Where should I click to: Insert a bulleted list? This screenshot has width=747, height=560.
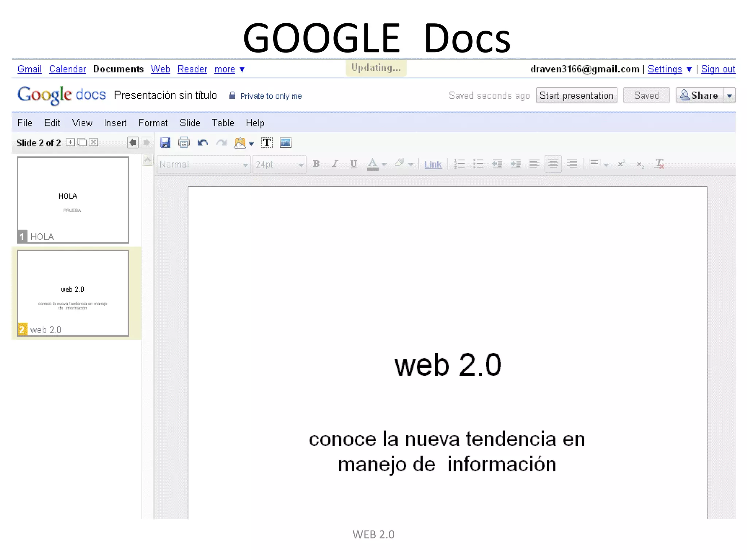[x=478, y=164]
